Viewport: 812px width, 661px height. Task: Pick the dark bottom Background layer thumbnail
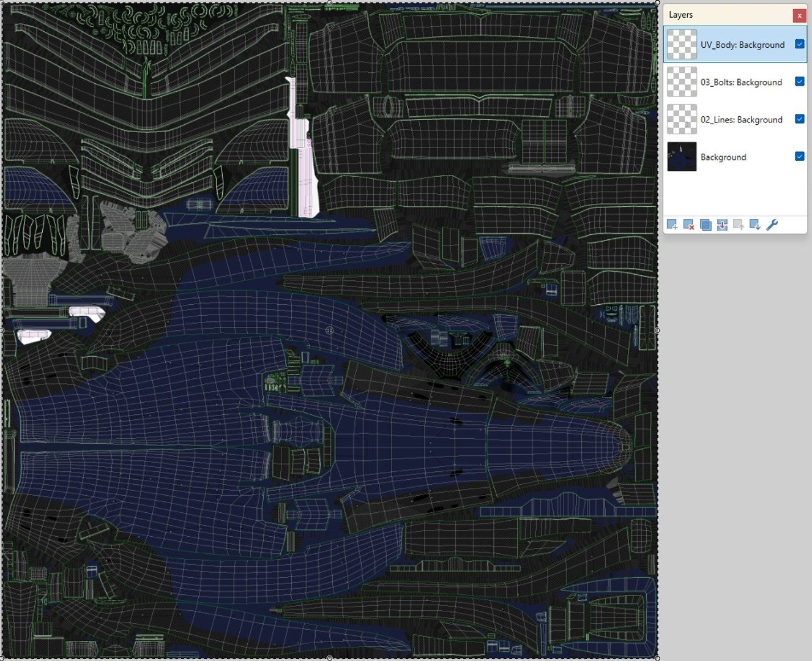pos(682,157)
